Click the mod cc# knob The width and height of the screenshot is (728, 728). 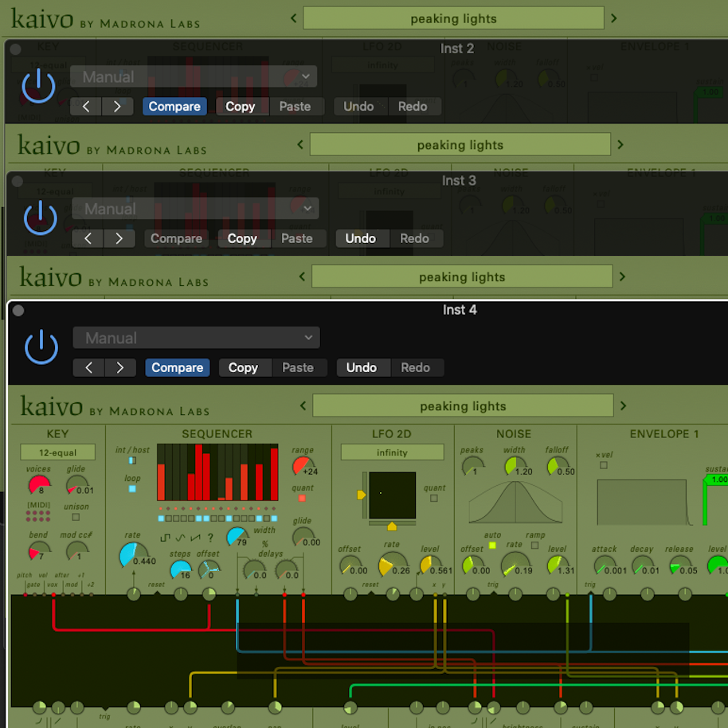click(x=77, y=550)
